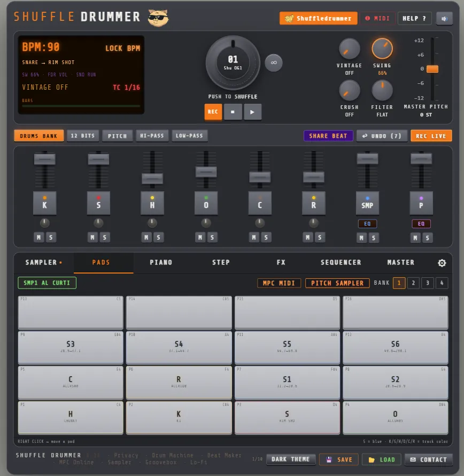
Task: Mute the O channel
Action: [x=200, y=237]
